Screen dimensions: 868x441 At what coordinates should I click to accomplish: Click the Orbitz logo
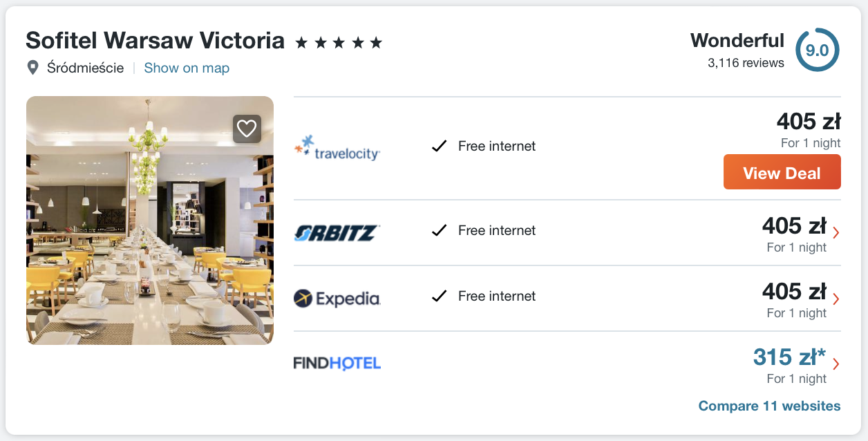337,232
